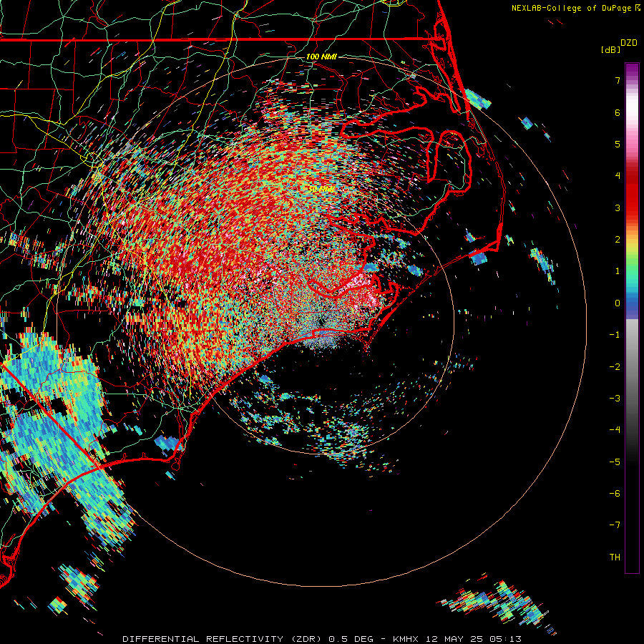This screenshot has height=644, width=644.
Task: Click the TH label on the scale
Action: 615,557
